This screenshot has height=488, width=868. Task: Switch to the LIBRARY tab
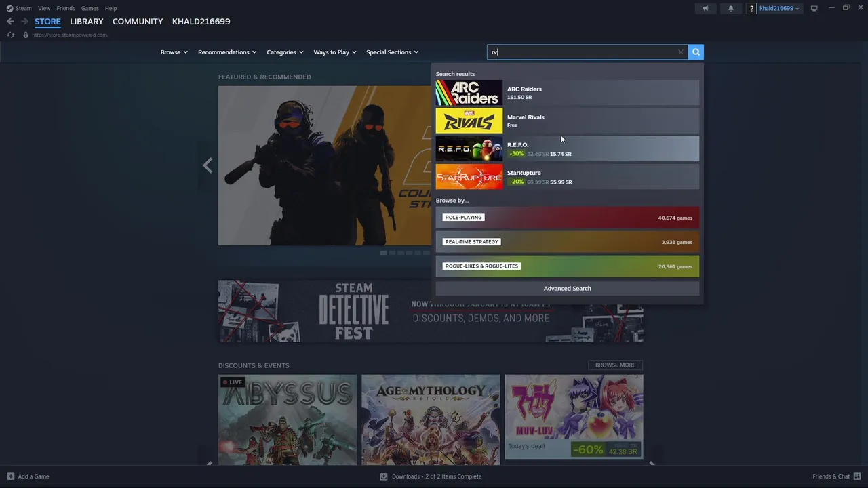click(x=87, y=22)
